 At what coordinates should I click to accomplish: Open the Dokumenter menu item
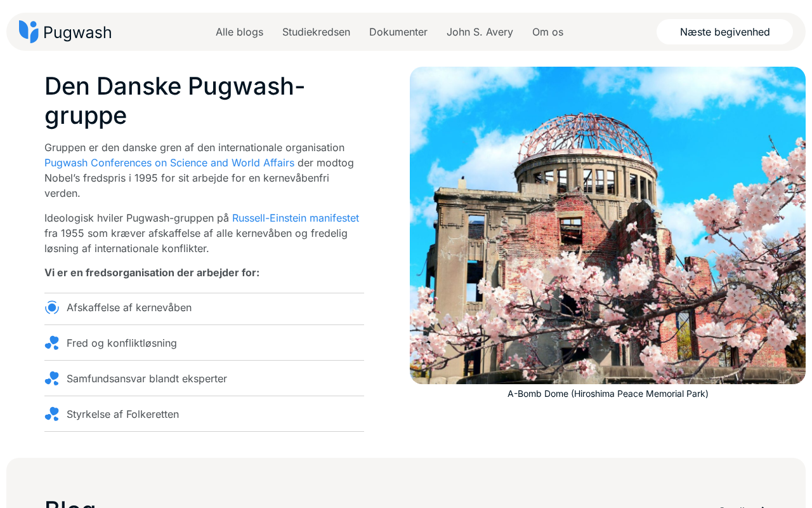point(398,32)
